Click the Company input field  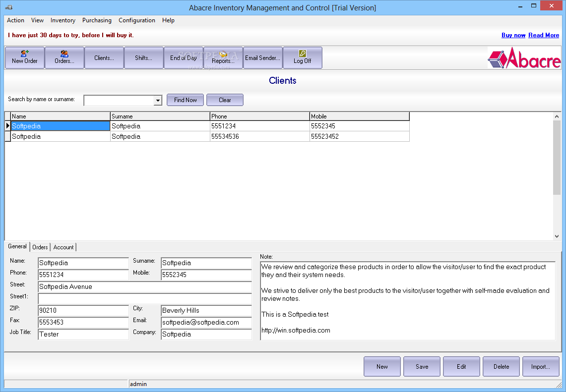point(206,335)
